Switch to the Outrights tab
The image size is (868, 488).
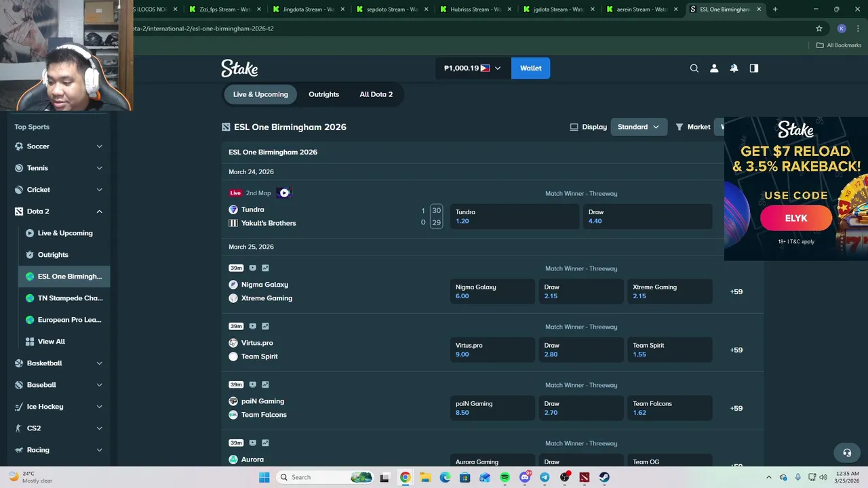(323, 94)
